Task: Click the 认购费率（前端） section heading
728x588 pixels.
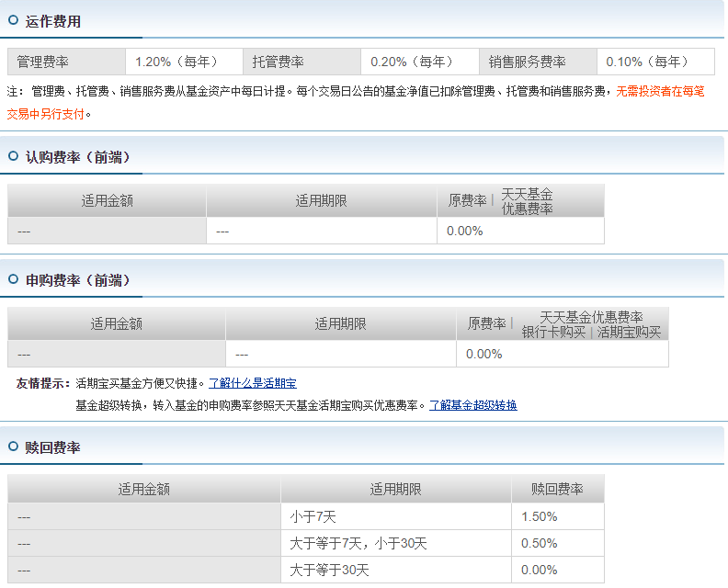Action: tap(78, 157)
